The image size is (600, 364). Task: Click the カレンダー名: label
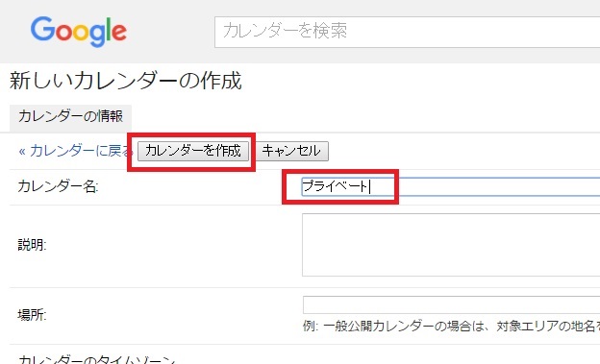click(x=58, y=187)
